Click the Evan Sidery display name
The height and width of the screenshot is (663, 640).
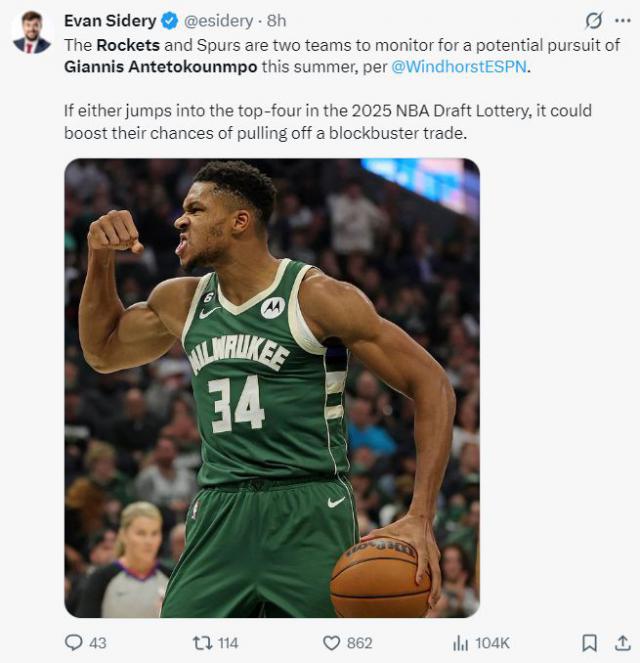pos(109,20)
